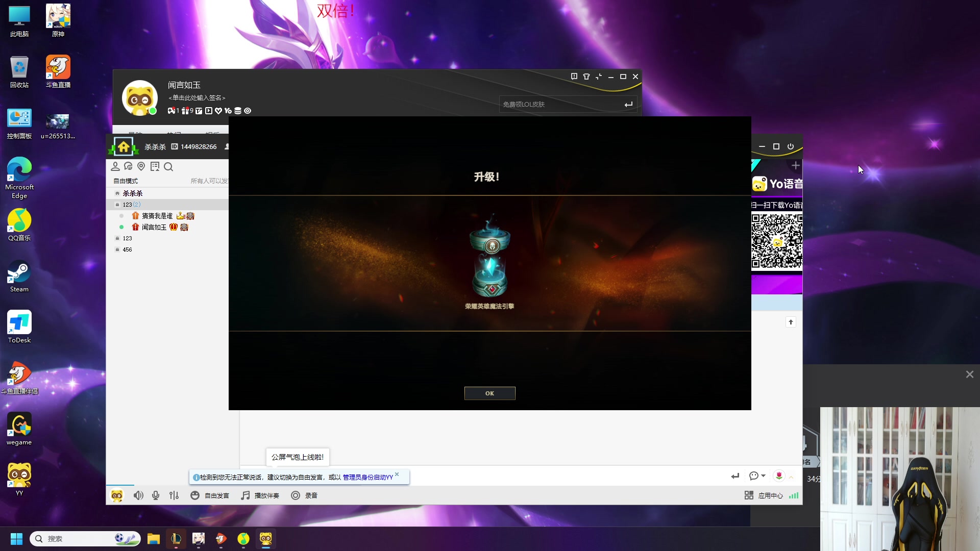Close the webcam overlay panel
This screenshot has width=980, height=551.
970,374
